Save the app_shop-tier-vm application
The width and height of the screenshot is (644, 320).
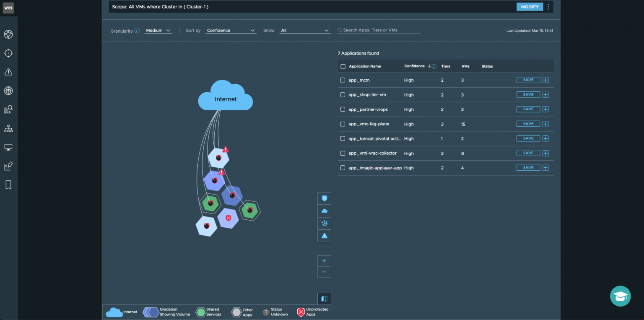[528, 95]
